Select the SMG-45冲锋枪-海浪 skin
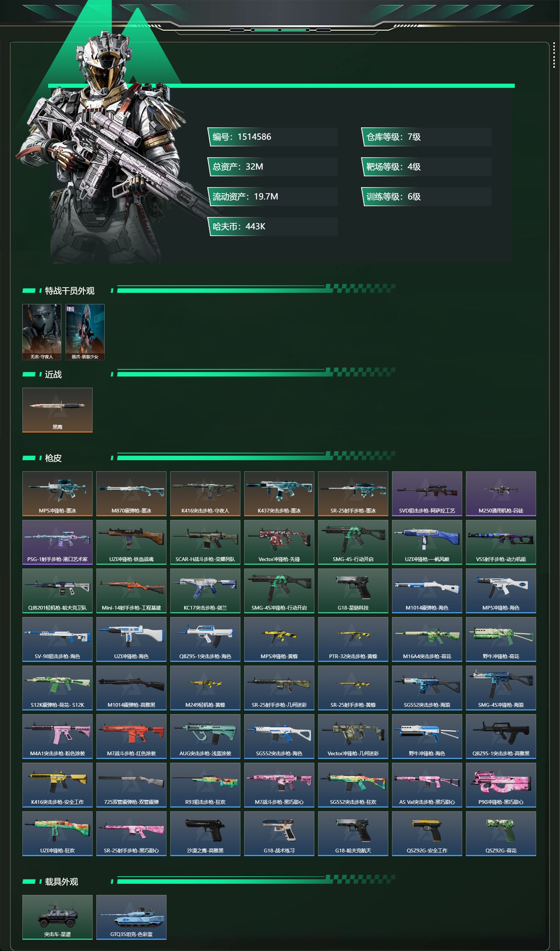 (x=501, y=688)
